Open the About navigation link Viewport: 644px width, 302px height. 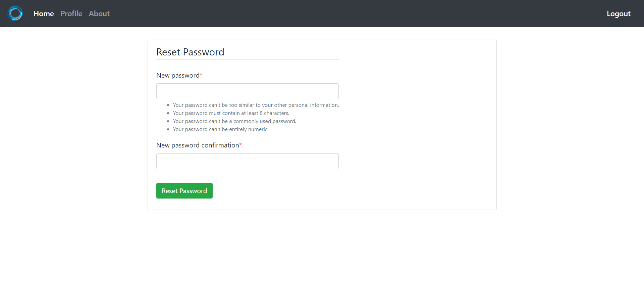coord(99,13)
